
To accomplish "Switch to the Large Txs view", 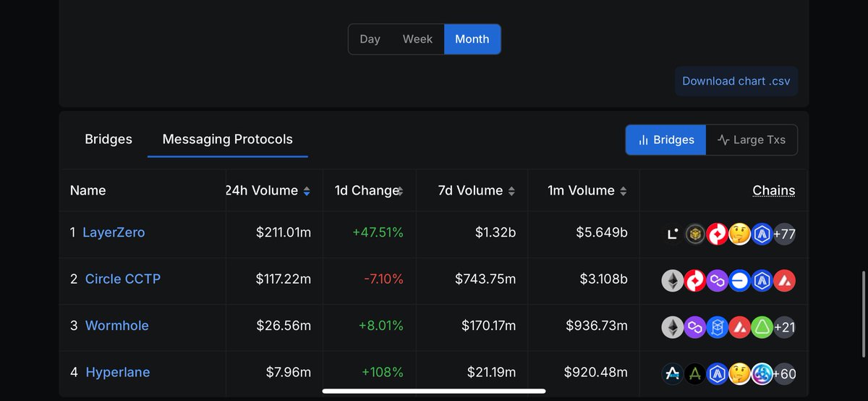I will [x=752, y=140].
